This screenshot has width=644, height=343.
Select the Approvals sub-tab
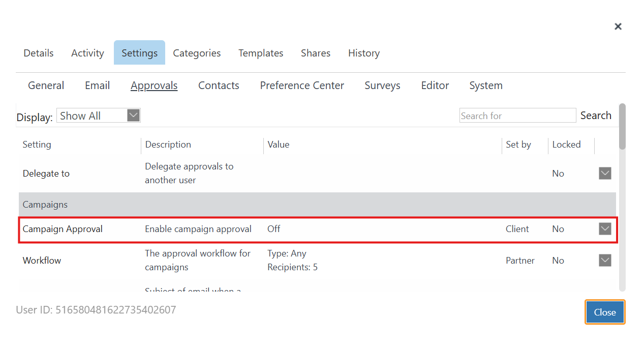154,85
